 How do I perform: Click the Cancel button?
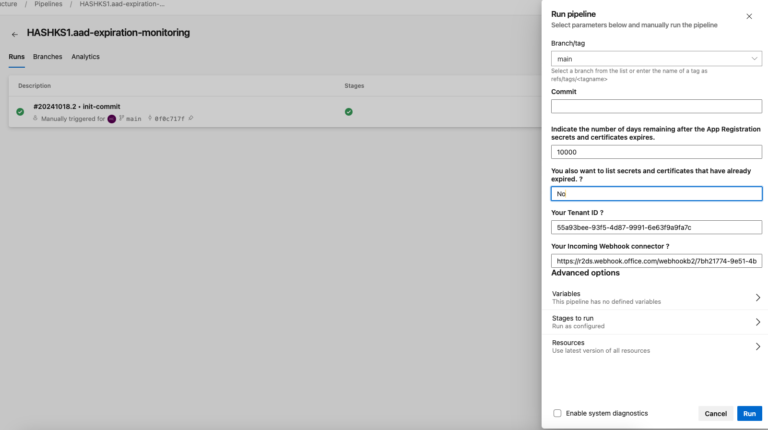pyautogui.click(x=715, y=413)
